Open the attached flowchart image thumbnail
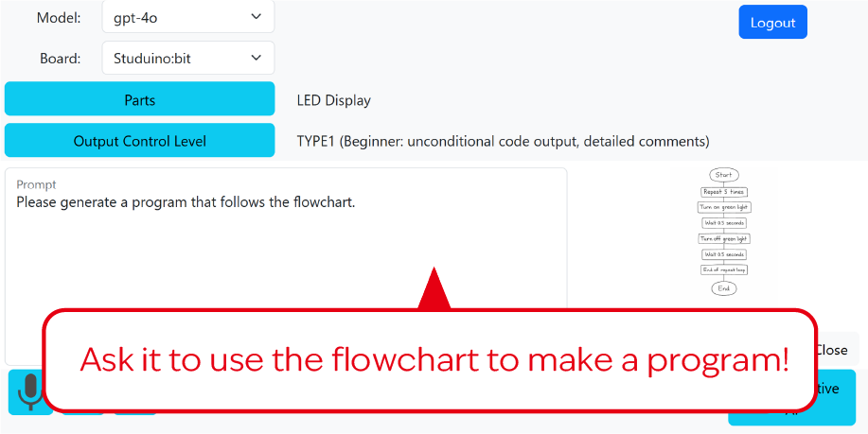This screenshot has width=868, height=434. click(x=723, y=233)
